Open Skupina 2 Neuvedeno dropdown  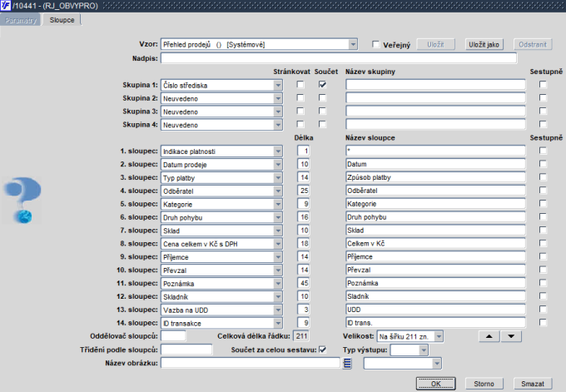(277, 98)
